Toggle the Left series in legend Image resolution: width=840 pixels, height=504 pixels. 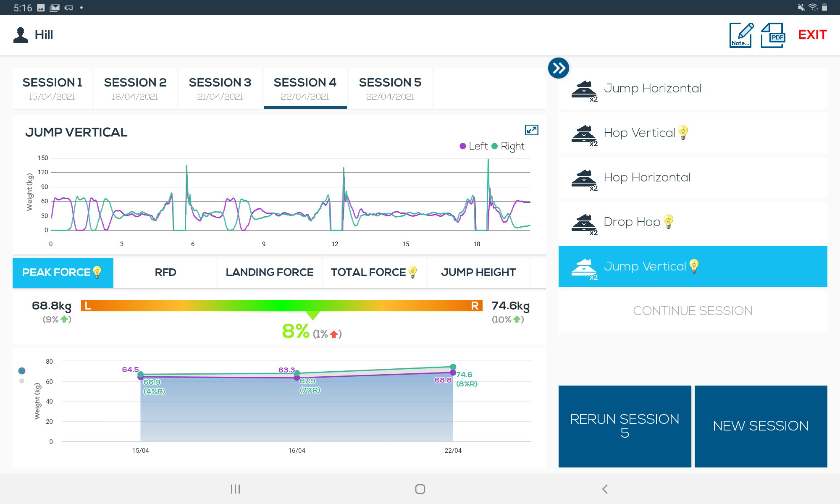tap(474, 146)
